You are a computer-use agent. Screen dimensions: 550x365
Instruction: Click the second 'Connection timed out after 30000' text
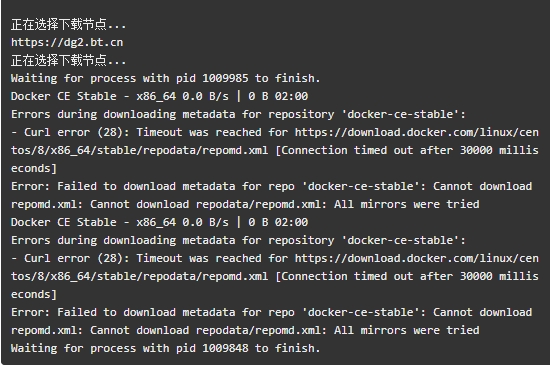coord(387,276)
